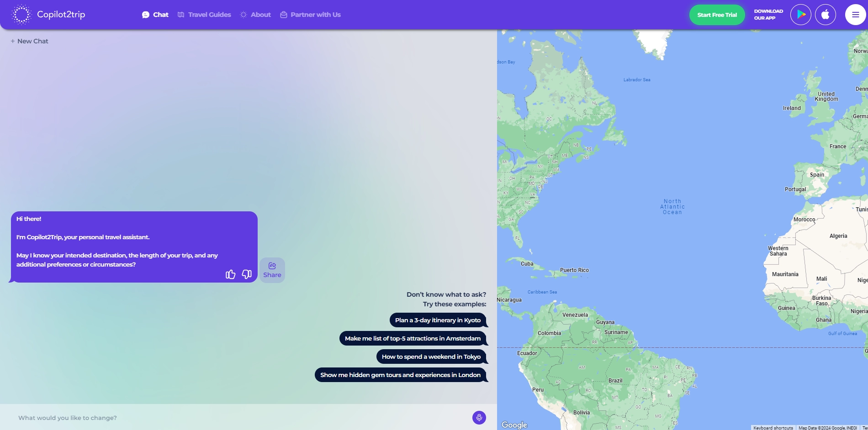
Task: Open the Travel Guides tab
Action: pyautogui.click(x=204, y=15)
